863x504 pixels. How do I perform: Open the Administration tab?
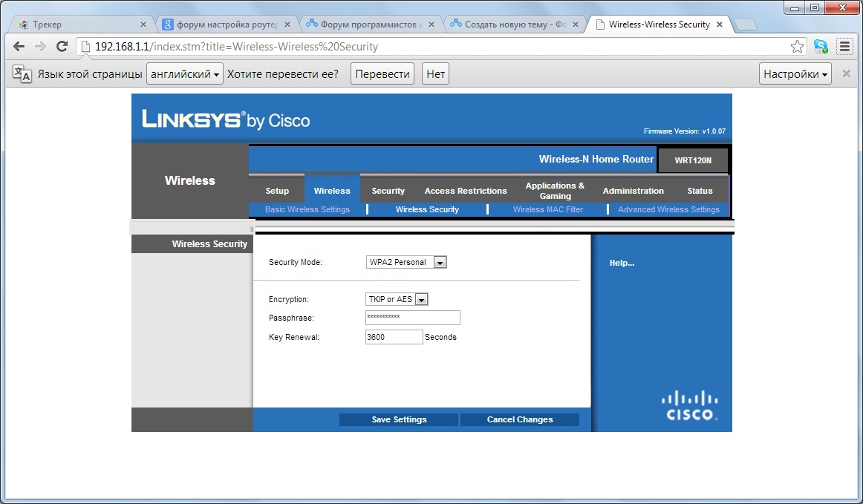[x=633, y=191]
